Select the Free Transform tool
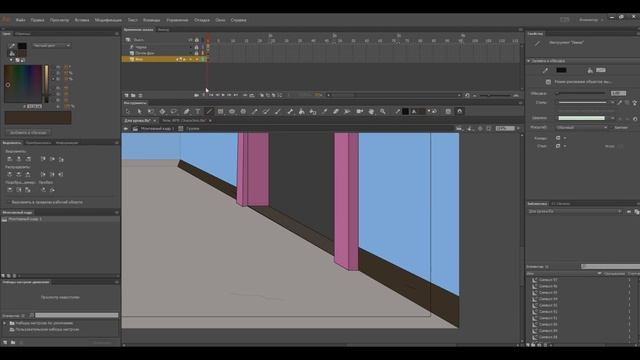 (x=151, y=111)
